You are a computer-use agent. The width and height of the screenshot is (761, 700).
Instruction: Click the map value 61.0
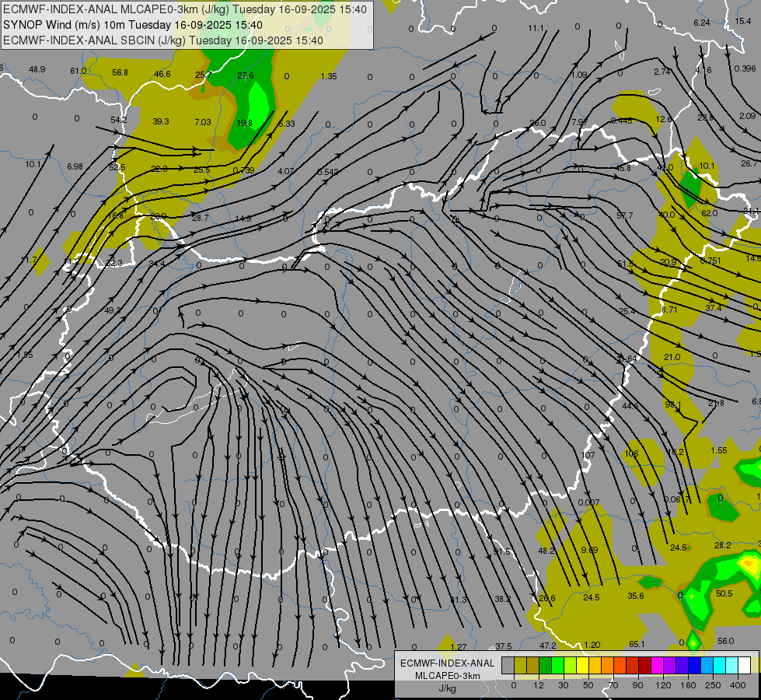pos(79,71)
